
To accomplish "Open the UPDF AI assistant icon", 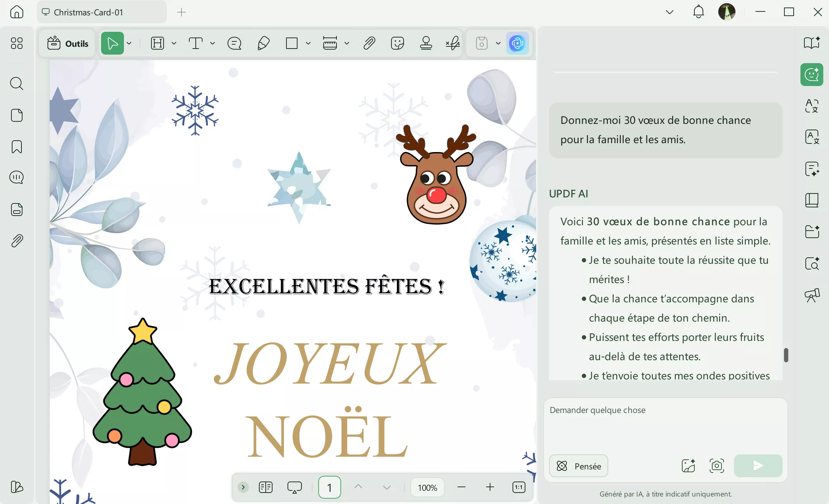I will 518,43.
